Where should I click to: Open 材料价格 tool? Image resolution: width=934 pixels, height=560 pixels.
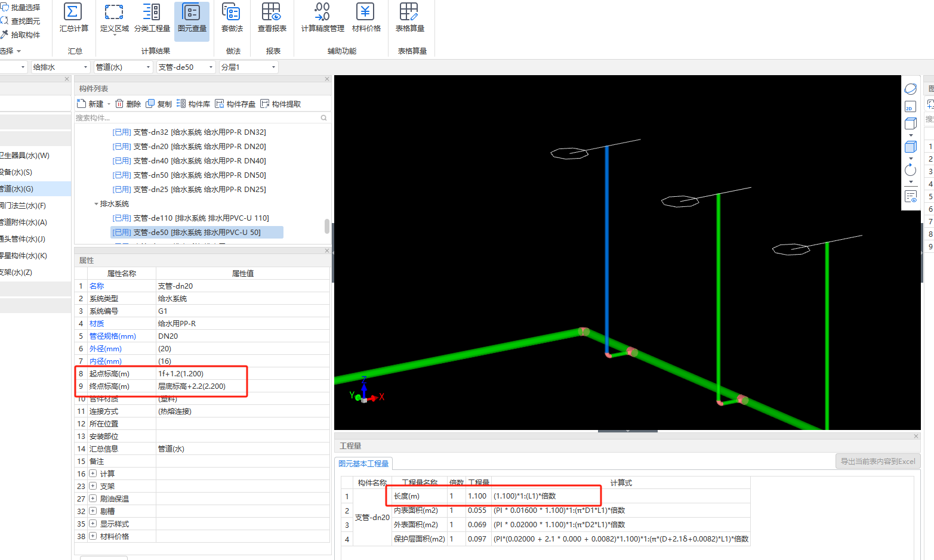366,18
